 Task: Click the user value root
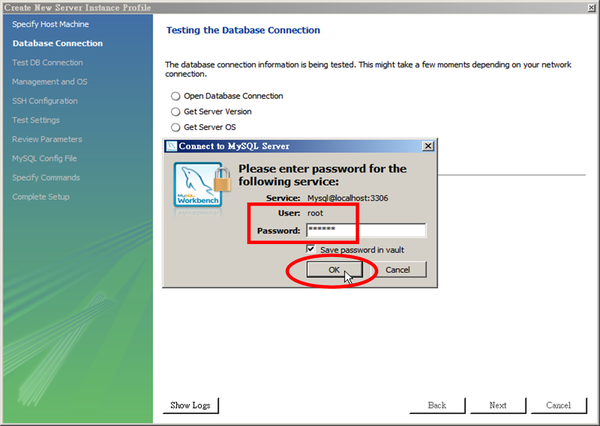[315, 213]
